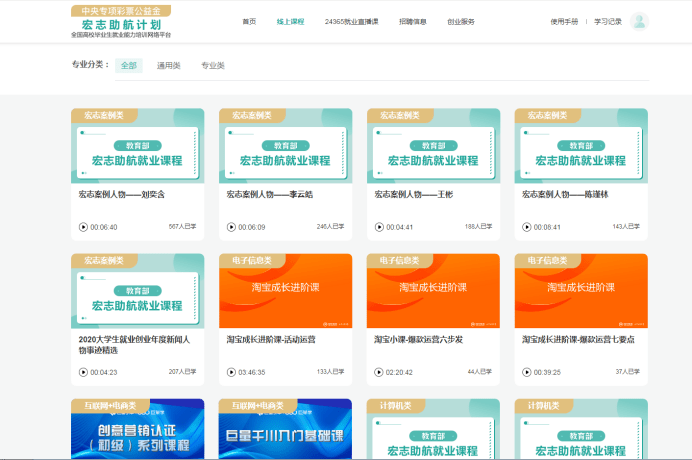This screenshot has width=692, height=460.
Task: Click the duration text 00:39:25
Action: coord(547,373)
